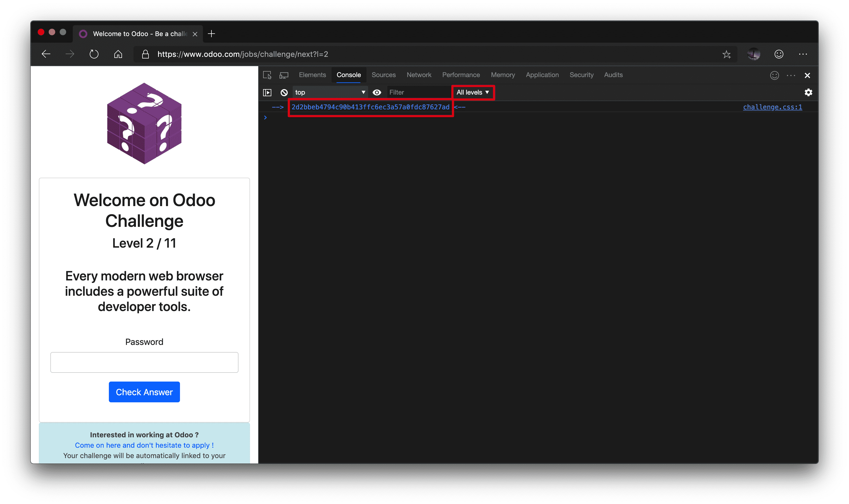Clear the console output
The image size is (849, 504).
point(284,92)
